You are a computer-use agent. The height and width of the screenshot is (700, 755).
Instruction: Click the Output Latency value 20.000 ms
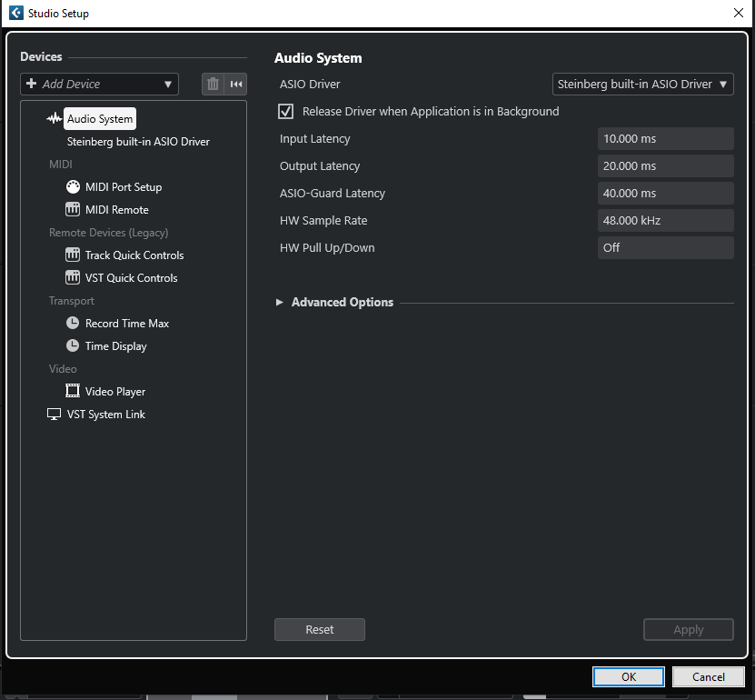coord(666,166)
